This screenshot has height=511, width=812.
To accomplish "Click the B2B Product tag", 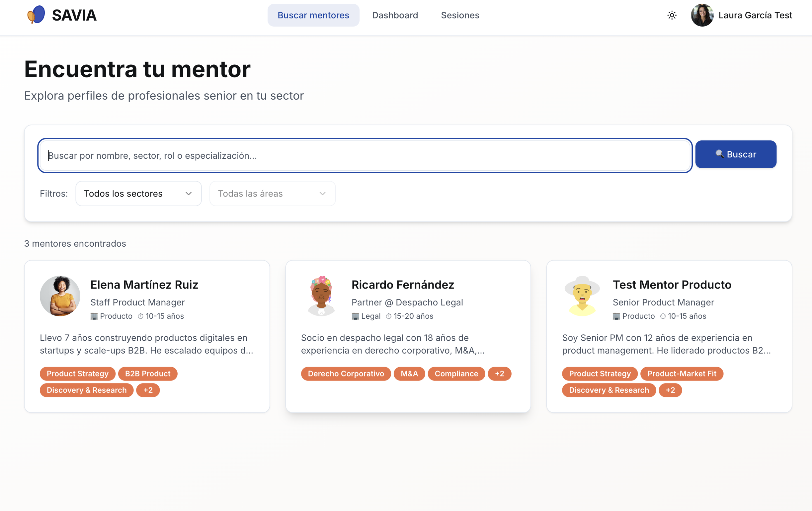I will 148,374.
